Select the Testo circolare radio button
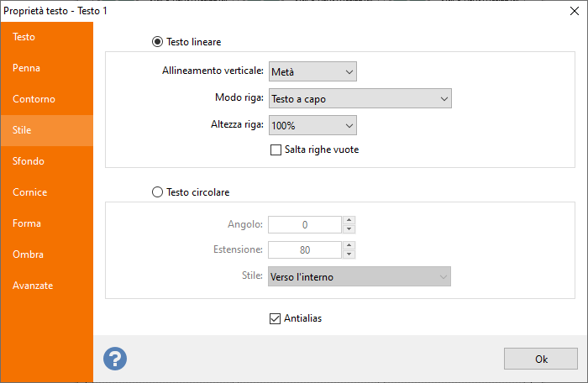588x383 pixels. [158, 192]
